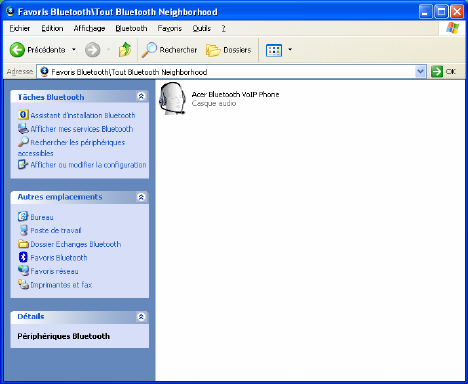
Task: Click the Imprimantes et fax printer icon
Action: (23, 284)
